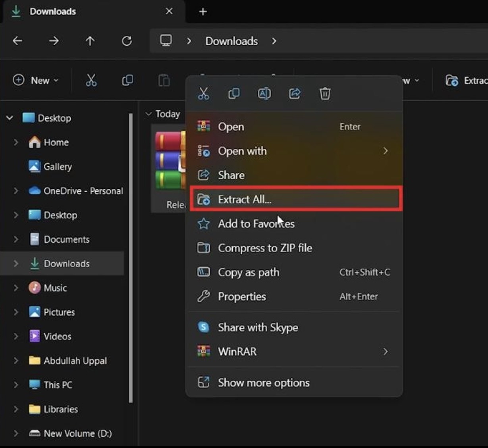
Task: Open a new tab with the plus button
Action: (203, 12)
